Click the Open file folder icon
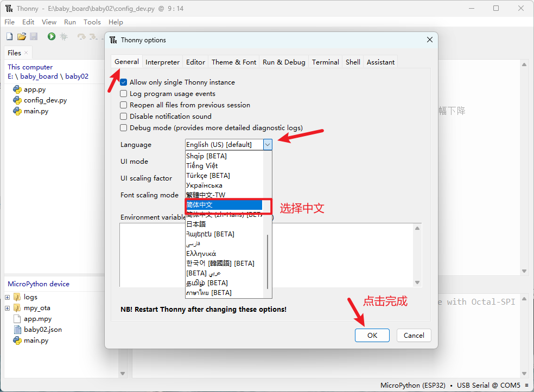 pos(22,36)
